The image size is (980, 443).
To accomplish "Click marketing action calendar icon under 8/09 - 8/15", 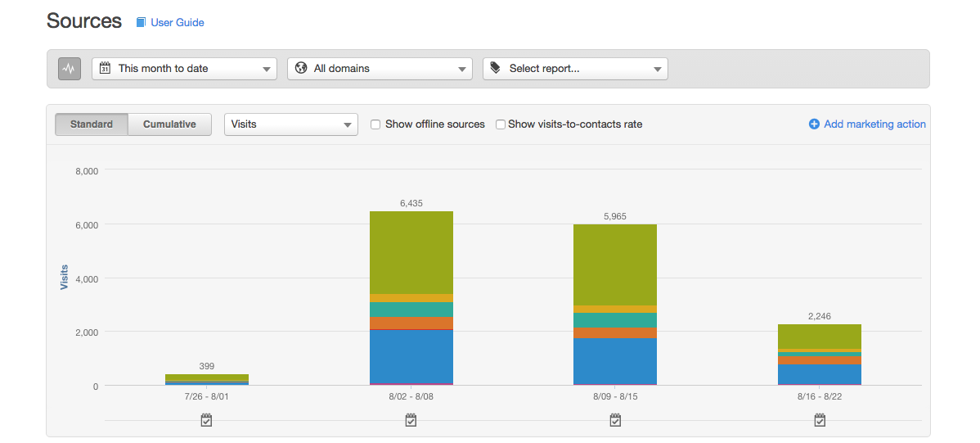I will pos(615,420).
